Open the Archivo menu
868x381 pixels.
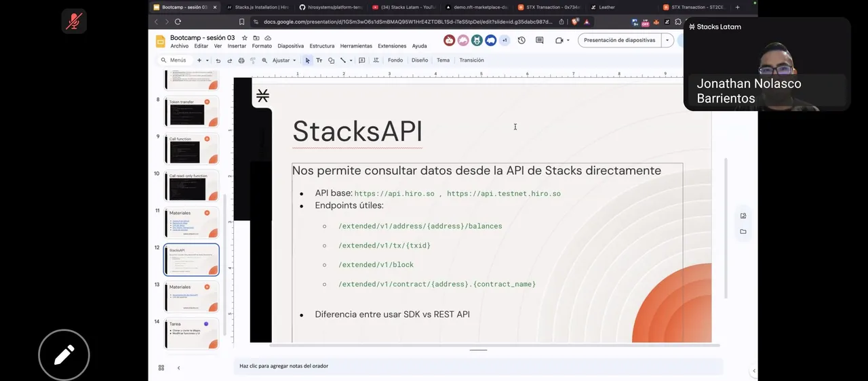pyautogui.click(x=180, y=46)
